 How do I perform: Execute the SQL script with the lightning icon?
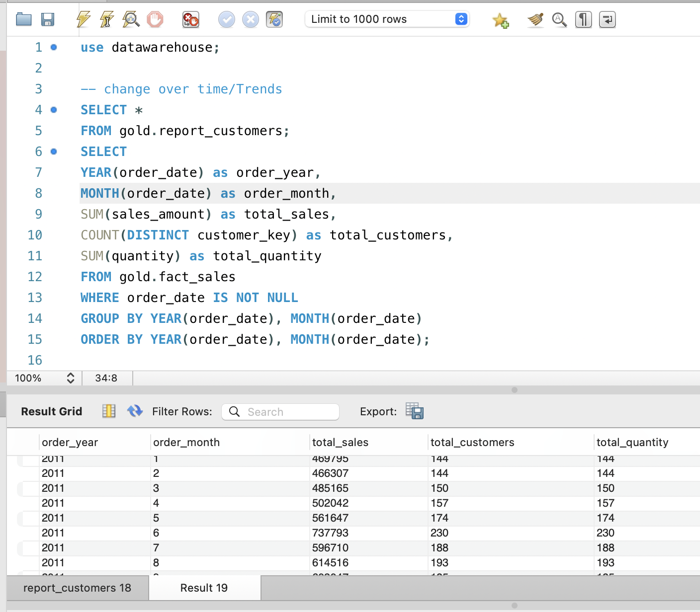click(83, 19)
